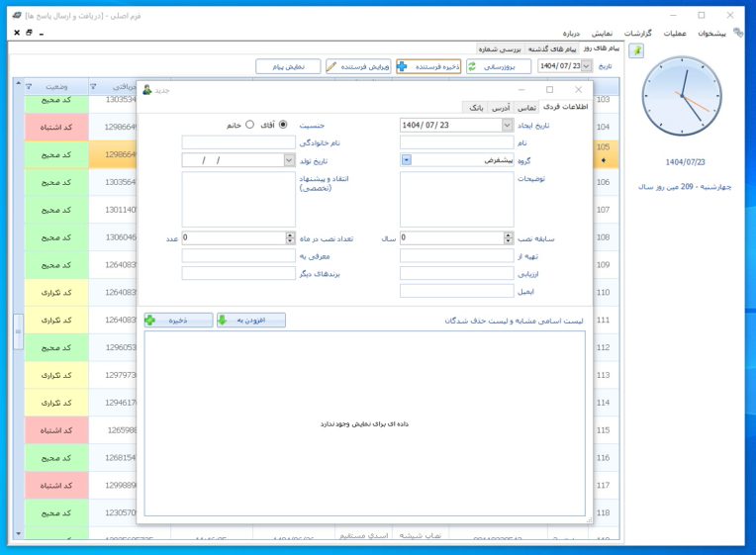The width and height of the screenshot is (756, 555).
Task: Click the minimize dash of the inner MDI window
Action: click(42, 34)
